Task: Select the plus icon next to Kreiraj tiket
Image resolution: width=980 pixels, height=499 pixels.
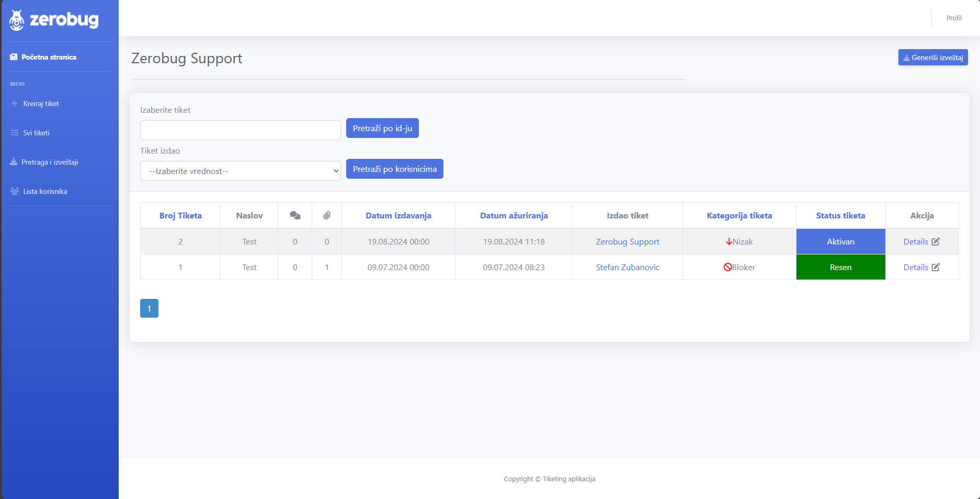Action: point(14,103)
